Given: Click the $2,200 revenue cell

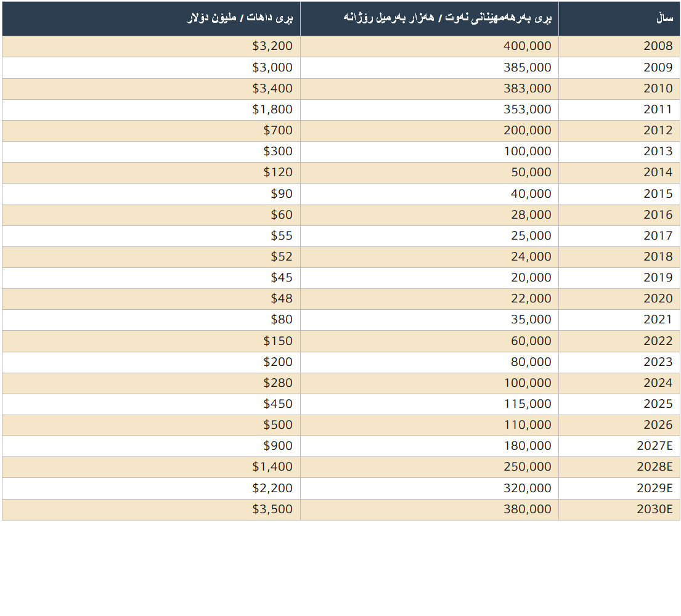Looking at the screenshot, I should click(272, 488).
